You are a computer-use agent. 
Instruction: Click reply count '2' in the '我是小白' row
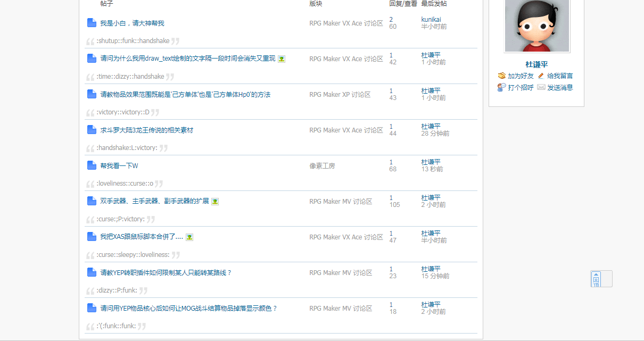pos(391,20)
